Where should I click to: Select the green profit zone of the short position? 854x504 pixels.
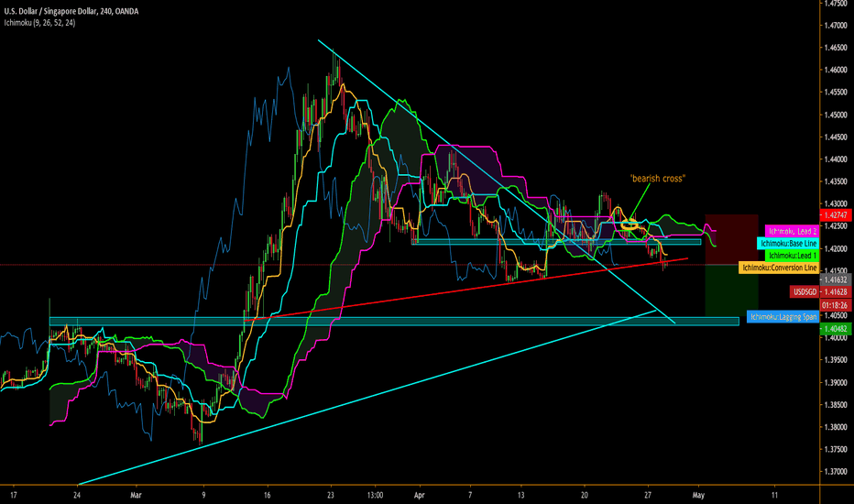pos(731,291)
